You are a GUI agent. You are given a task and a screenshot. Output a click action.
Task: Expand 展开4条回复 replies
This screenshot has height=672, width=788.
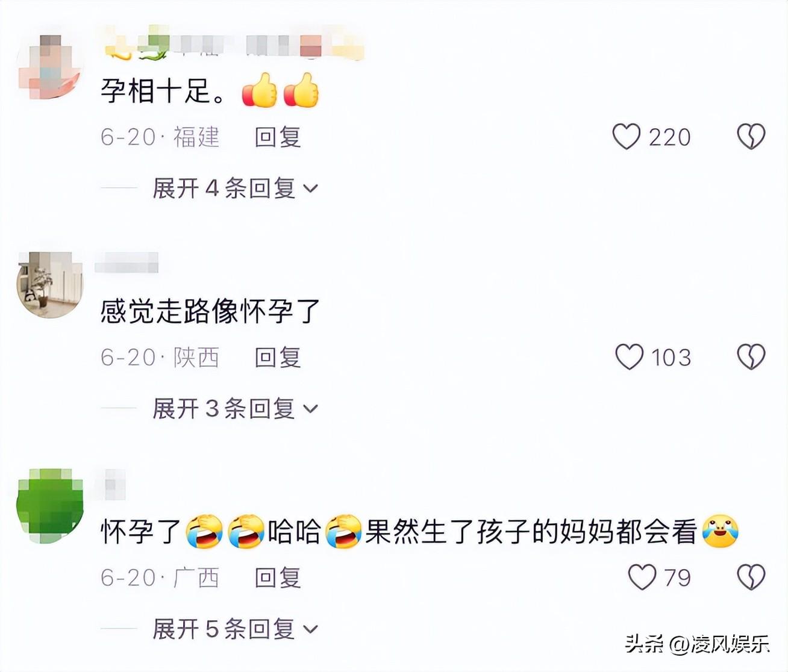pyautogui.click(x=235, y=188)
